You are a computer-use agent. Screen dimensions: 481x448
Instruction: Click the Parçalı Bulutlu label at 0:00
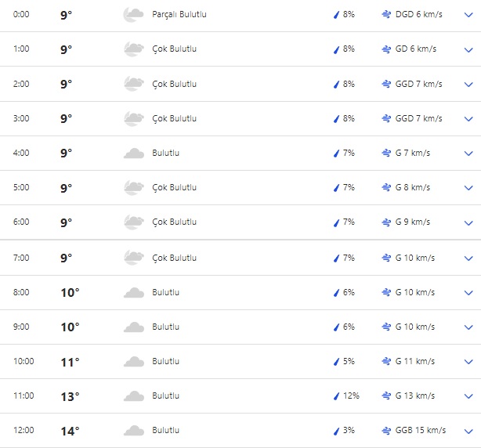[179, 14]
